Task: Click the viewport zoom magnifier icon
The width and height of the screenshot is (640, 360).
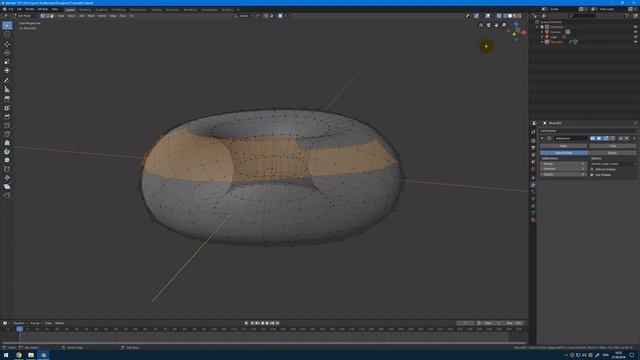Action: click(x=504, y=25)
